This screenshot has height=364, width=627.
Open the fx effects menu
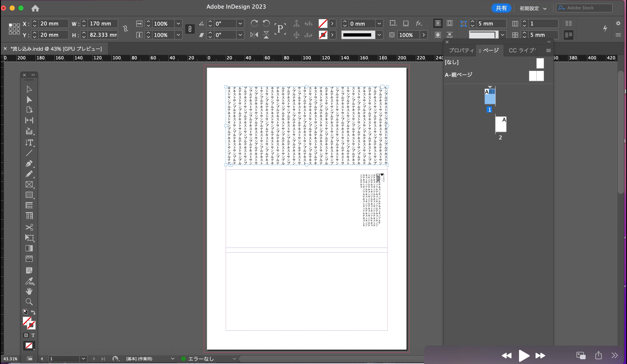click(x=419, y=23)
